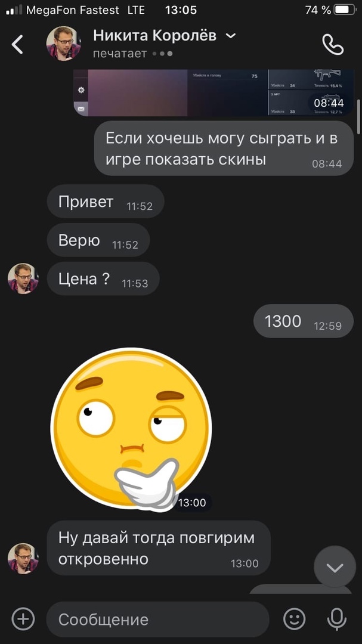Select the "1300" outgoing message bubble
Viewport: 362px width, 644px height.
coord(303,321)
